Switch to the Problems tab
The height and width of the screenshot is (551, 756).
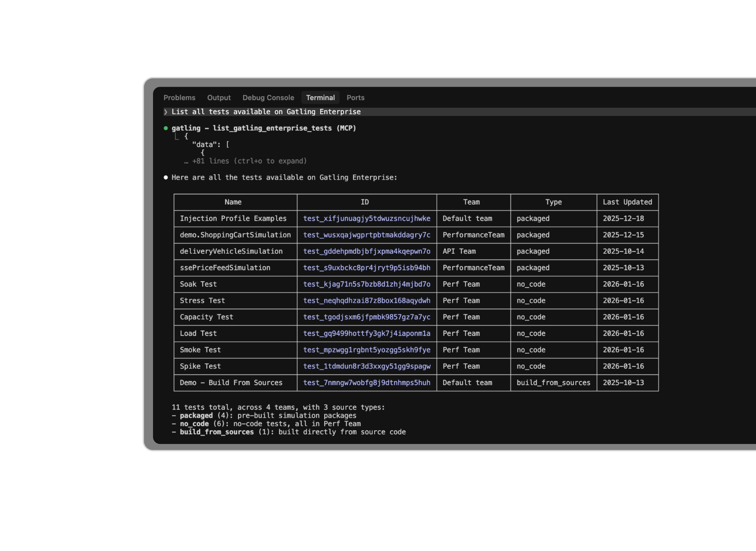coord(179,98)
